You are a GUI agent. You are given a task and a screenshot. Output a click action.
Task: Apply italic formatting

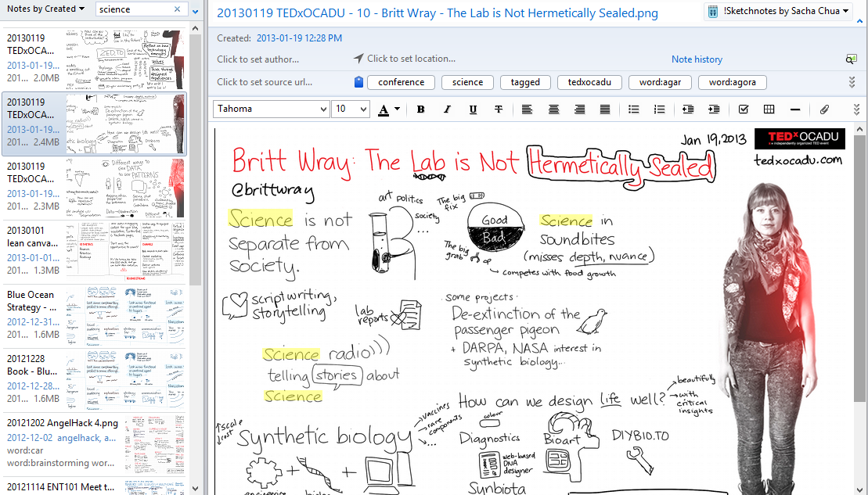tap(447, 109)
